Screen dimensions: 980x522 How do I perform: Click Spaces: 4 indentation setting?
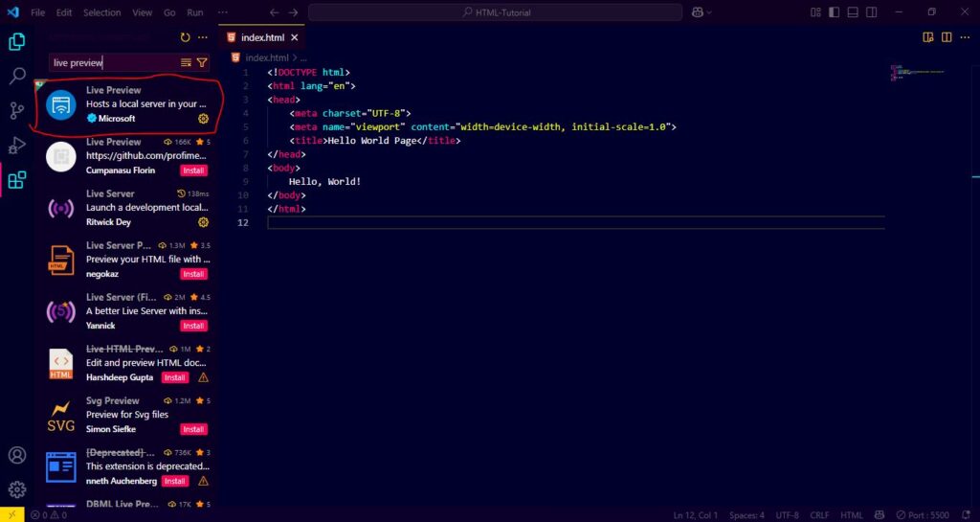point(746,515)
